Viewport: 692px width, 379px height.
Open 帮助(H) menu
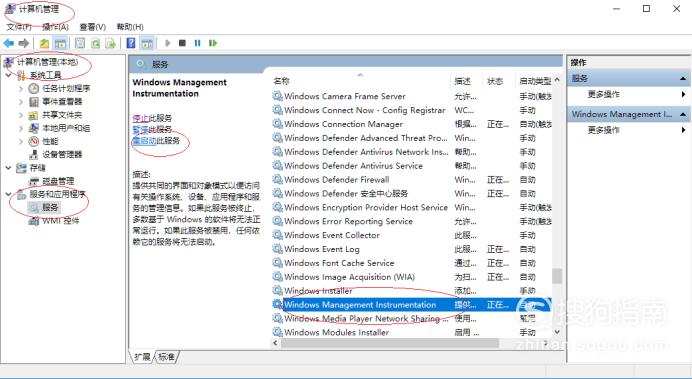[130, 27]
